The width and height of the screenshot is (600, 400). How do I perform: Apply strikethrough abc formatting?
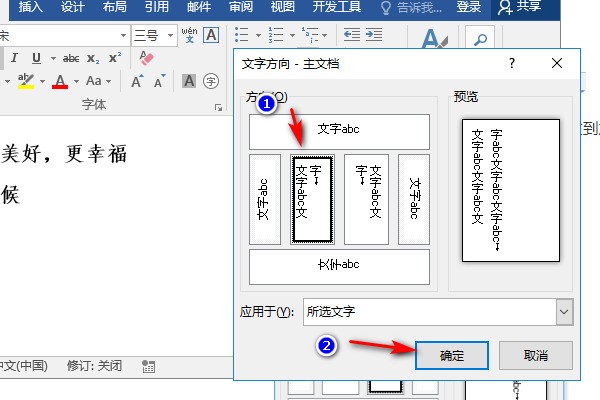71,58
